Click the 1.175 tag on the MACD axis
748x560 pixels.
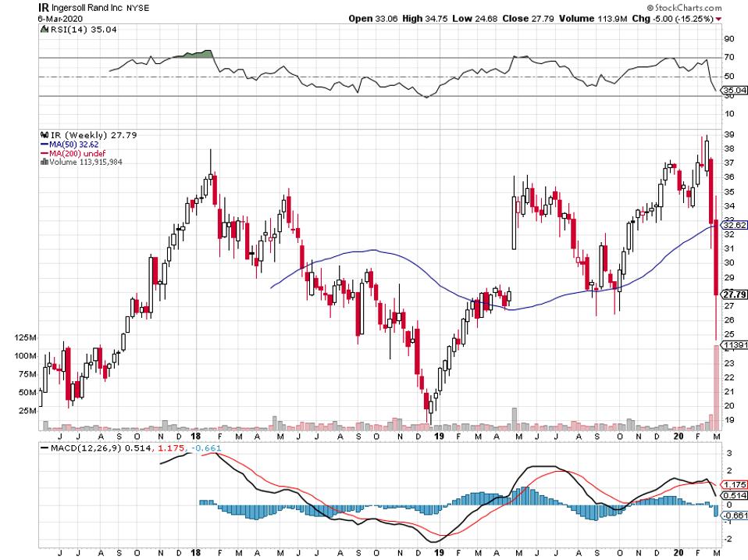click(x=736, y=485)
